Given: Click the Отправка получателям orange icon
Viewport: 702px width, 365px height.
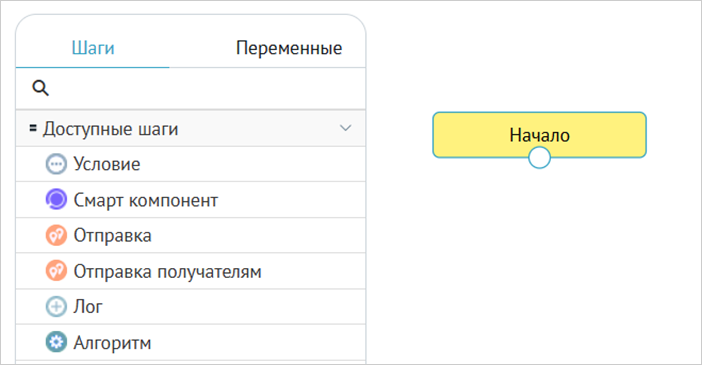Looking at the screenshot, I should pyautogui.click(x=56, y=271).
